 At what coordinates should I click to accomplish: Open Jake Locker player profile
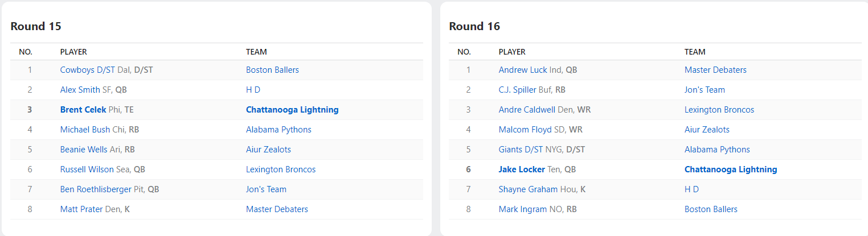point(522,169)
